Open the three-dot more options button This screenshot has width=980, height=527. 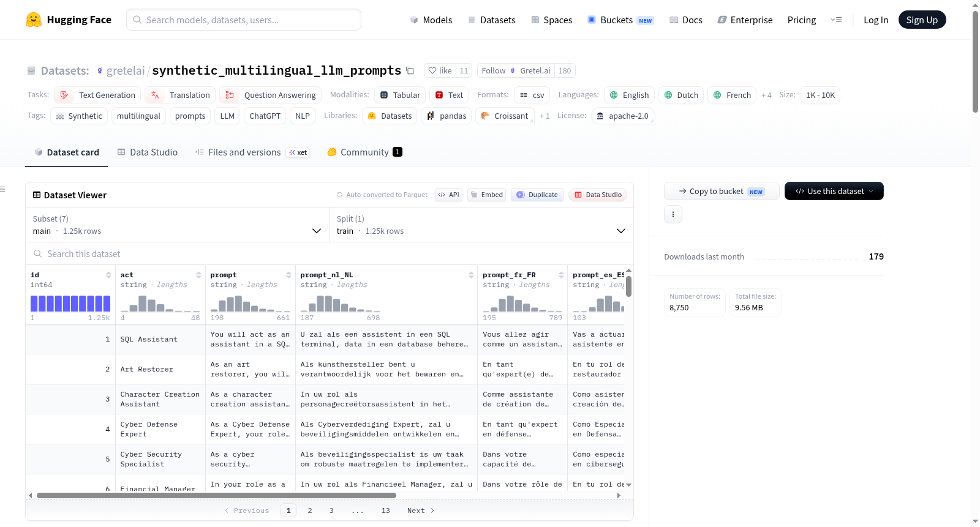click(673, 214)
